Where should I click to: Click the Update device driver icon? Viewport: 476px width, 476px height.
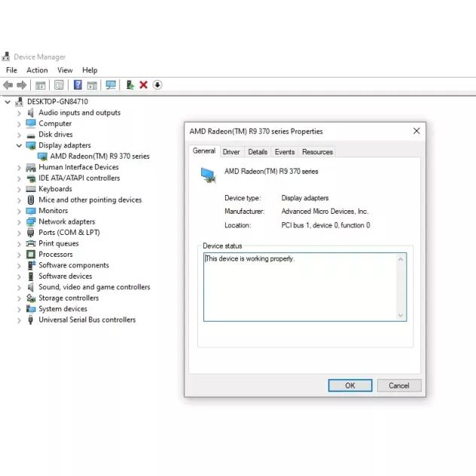coord(130,85)
